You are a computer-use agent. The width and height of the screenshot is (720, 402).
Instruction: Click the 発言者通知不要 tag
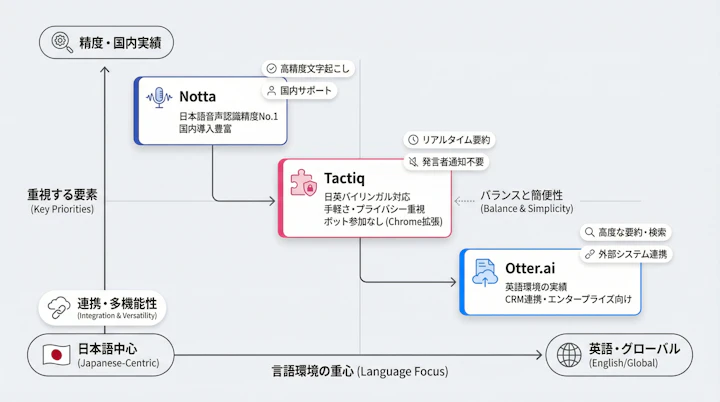446,162
